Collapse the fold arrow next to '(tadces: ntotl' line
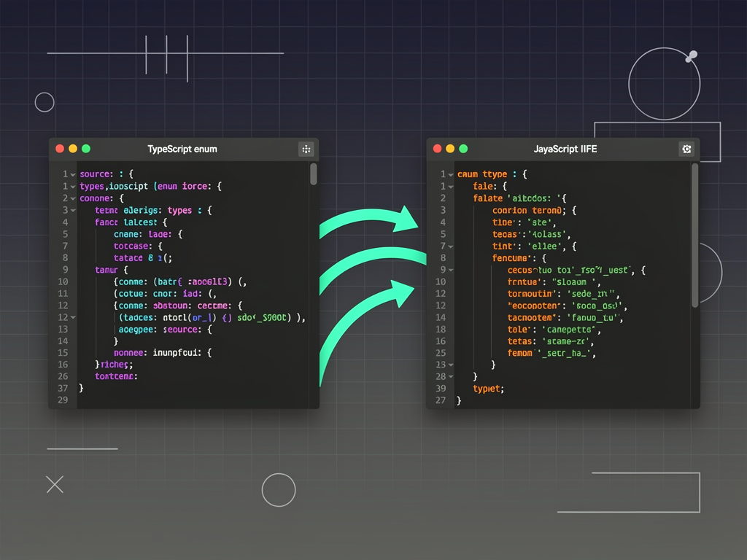The image size is (747, 560). 73,318
